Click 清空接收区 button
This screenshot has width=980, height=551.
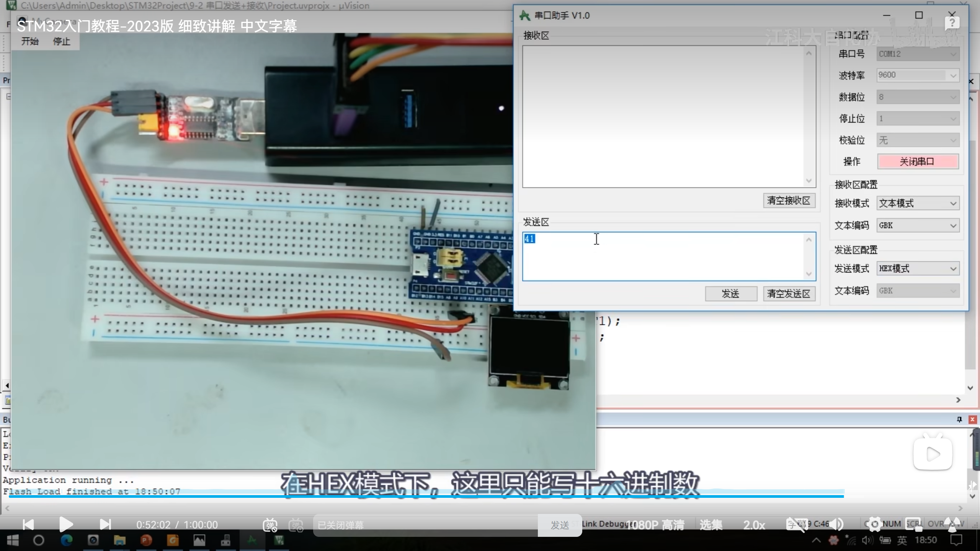[x=789, y=201]
